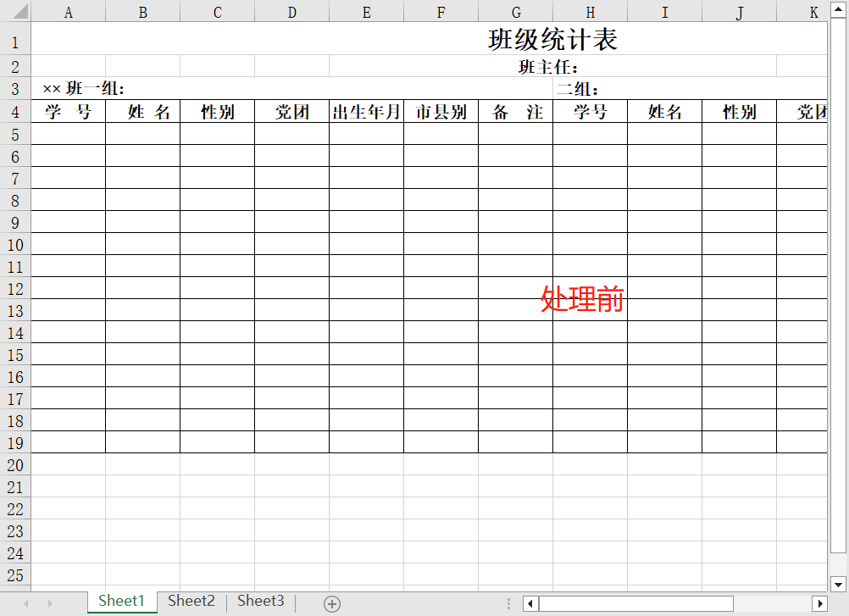Viewport: 849px width, 616px height.
Task: Switch to the Sheet2 tab
Action: point(191,601)
